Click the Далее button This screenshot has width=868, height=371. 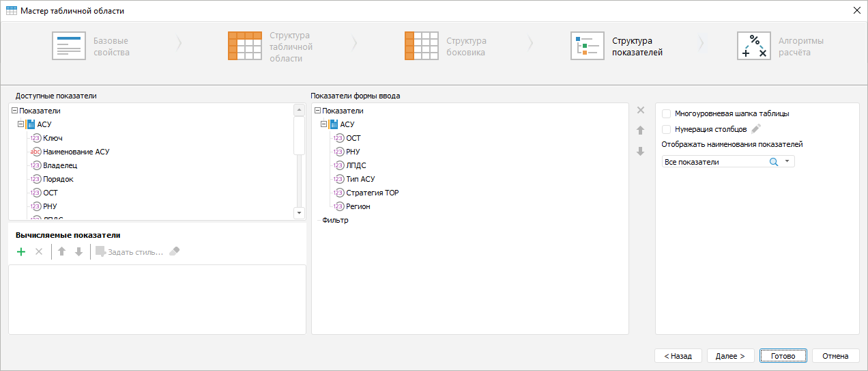(x=730, y=356)
